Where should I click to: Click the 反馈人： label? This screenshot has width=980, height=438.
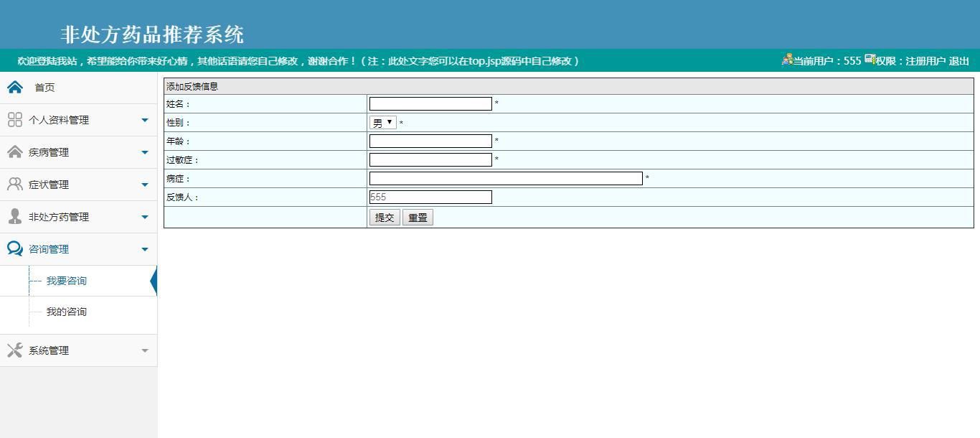[183, 197]
